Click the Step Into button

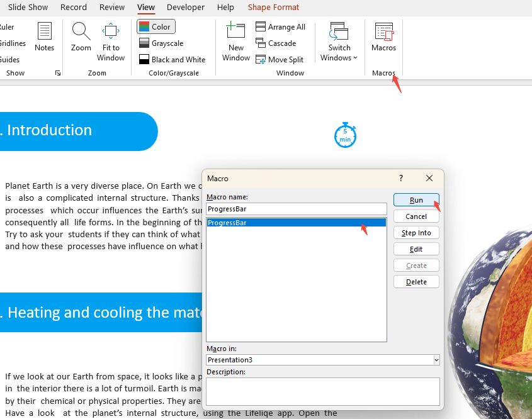[416, 232]
